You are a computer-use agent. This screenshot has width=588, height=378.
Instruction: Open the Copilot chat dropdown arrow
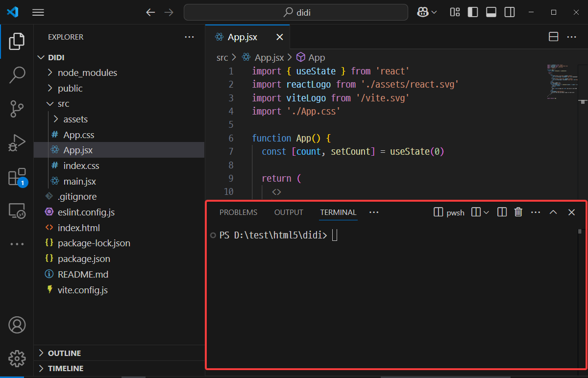434,12
